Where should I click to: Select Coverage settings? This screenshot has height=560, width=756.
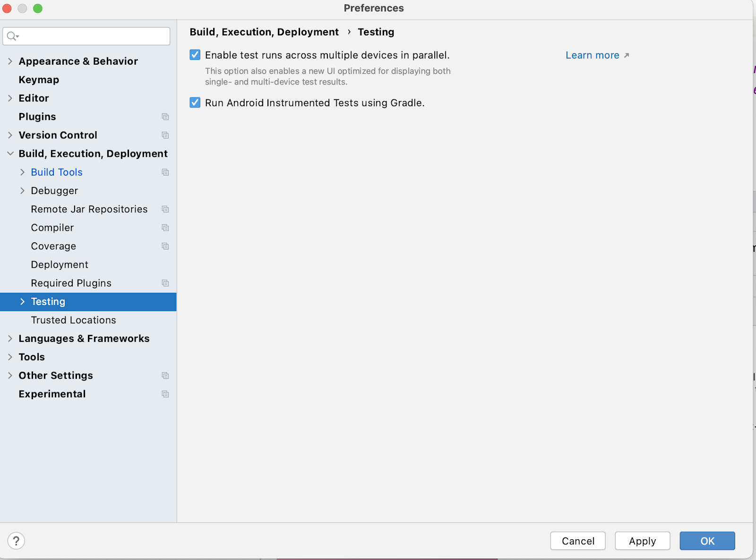coord(53,246)
